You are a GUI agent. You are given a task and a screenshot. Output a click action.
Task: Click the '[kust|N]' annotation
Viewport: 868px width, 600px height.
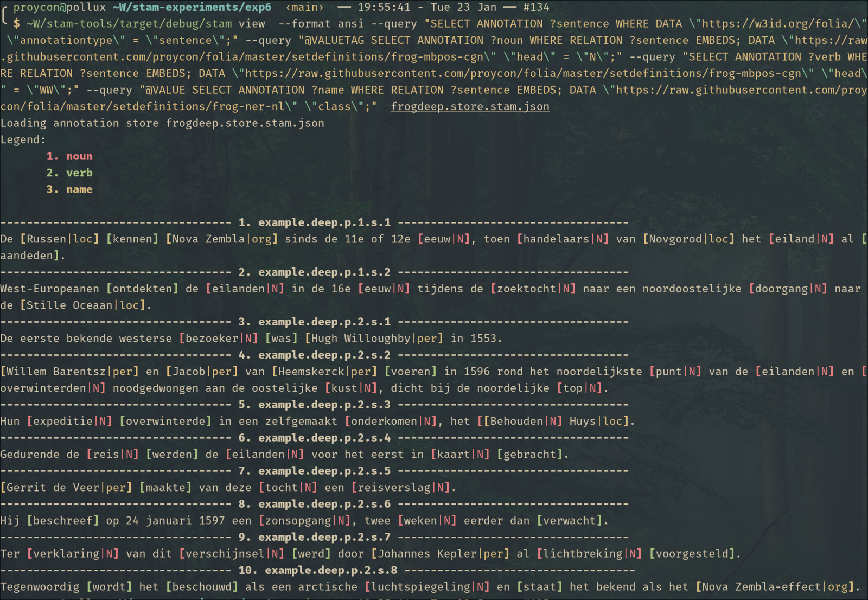351,388
